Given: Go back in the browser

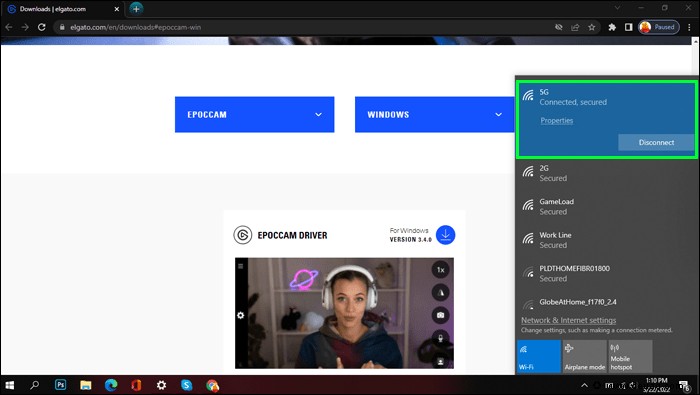Looking at the screenshot, I should pyautogui.click(x=8, y=27).
